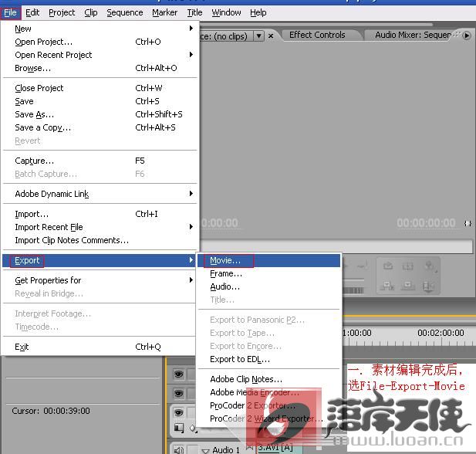Open the Edit menu
Viewport: 476px width, 454px height.
point(32,13)
